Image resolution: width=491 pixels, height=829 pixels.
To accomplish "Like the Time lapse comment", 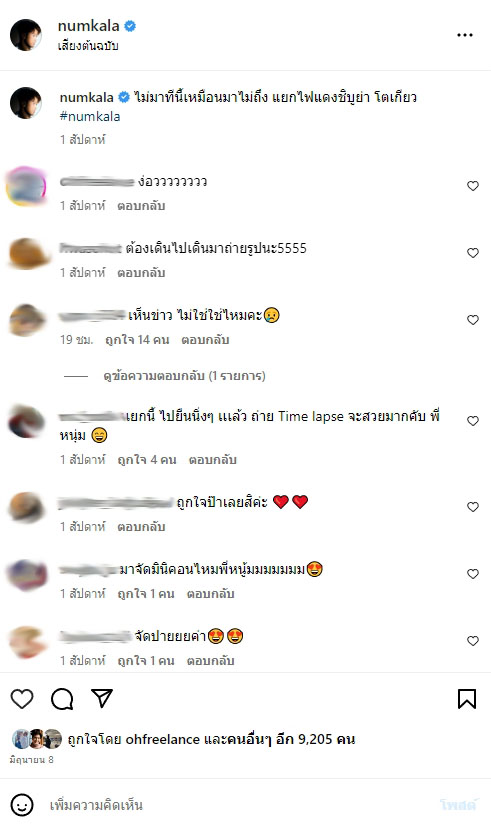I will click(x=473, y=421).
